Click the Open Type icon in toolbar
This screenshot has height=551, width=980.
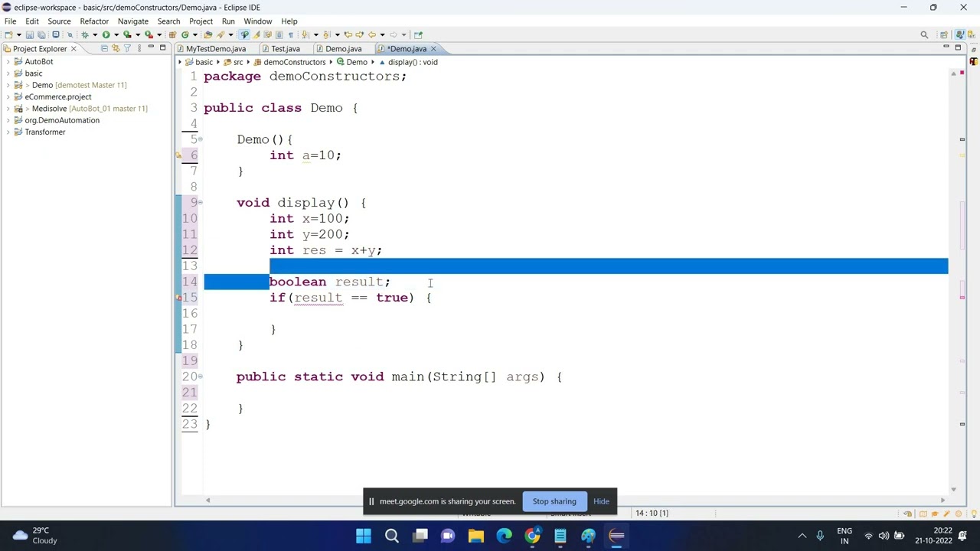208,34
